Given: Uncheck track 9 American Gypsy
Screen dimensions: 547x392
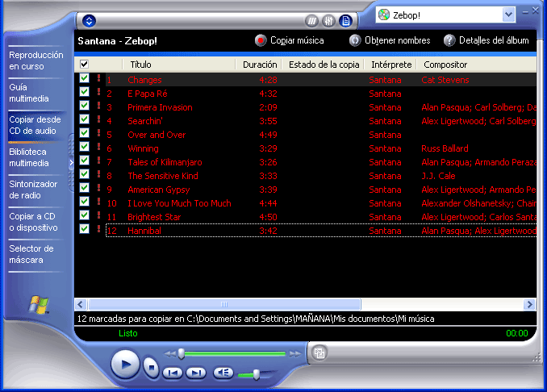Looking at the screenshot, I should coord(84,188).
